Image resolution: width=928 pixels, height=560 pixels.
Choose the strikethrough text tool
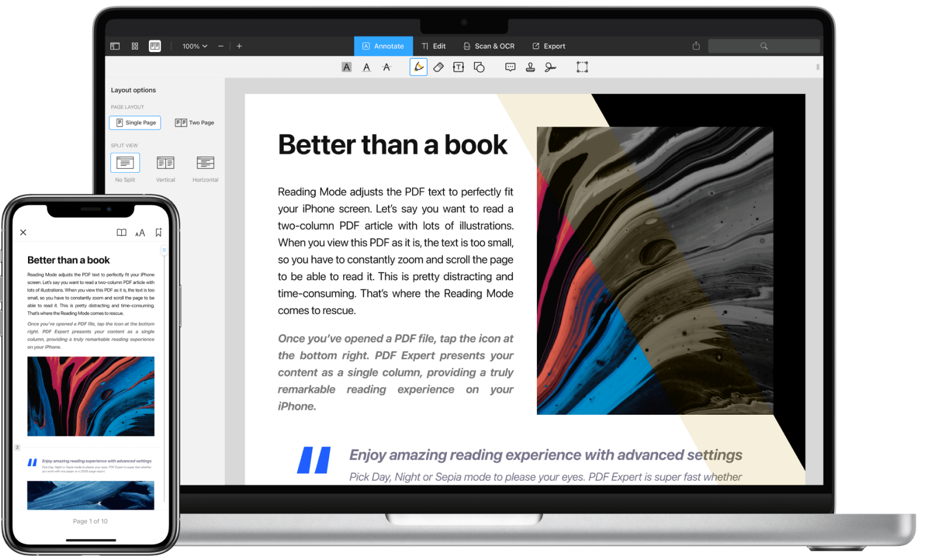click(x=386, y=67)
